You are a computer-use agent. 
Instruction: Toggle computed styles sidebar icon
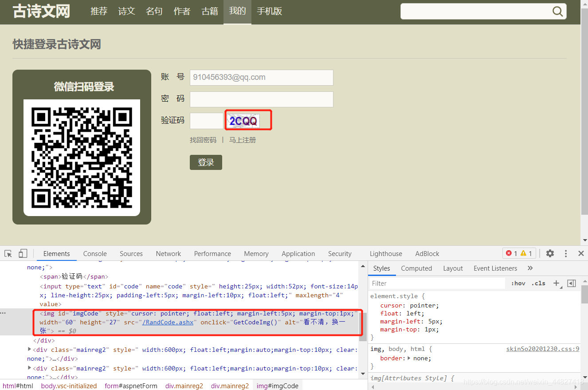point(572,283)
